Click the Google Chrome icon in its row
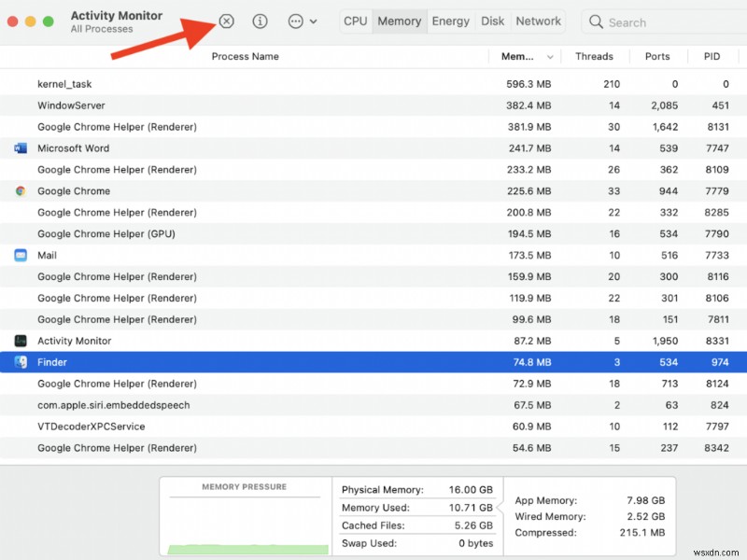Screen dimensions: 747x560 tap(21, 190)
